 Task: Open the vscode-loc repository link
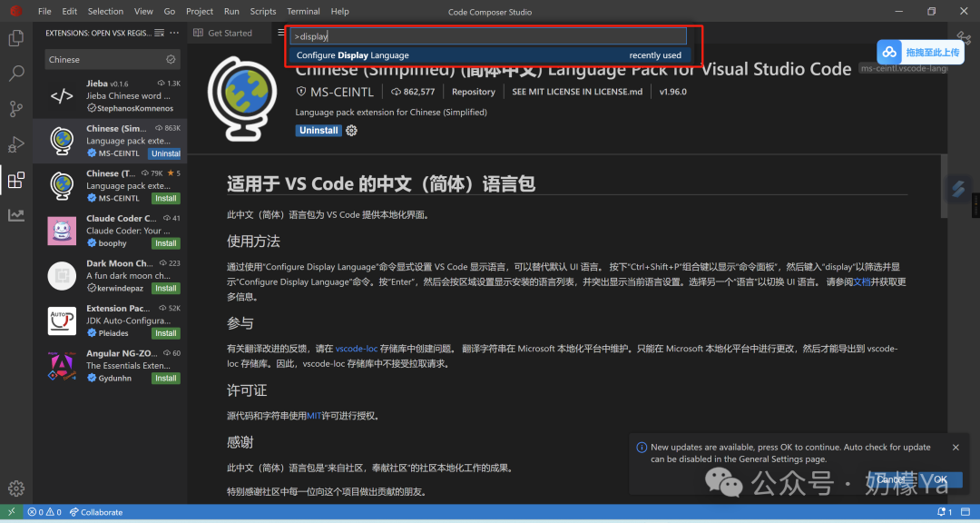pyautogui.click(x=357, y=349)
